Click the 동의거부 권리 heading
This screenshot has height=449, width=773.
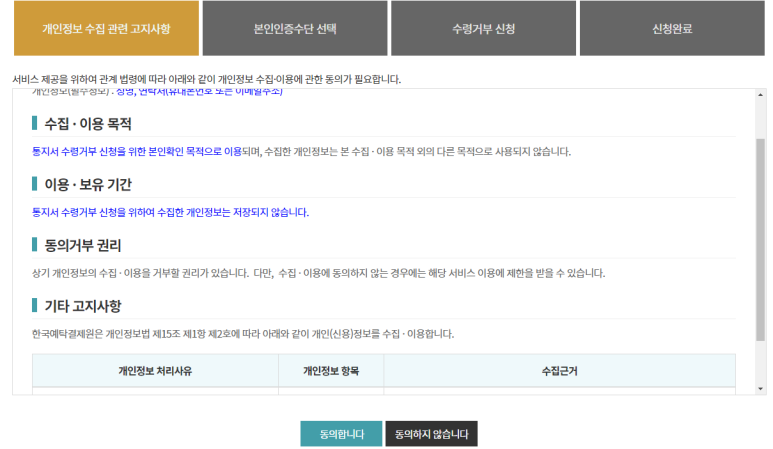83,245
